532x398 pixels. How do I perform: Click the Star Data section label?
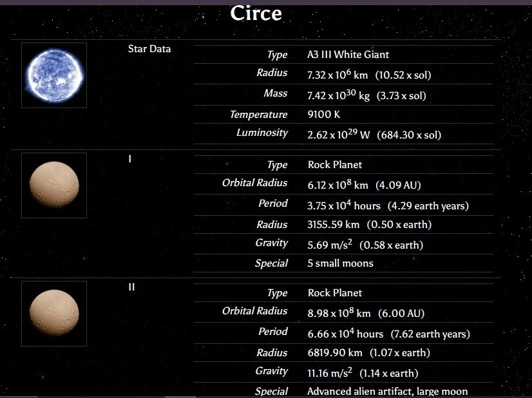[149, 48]
